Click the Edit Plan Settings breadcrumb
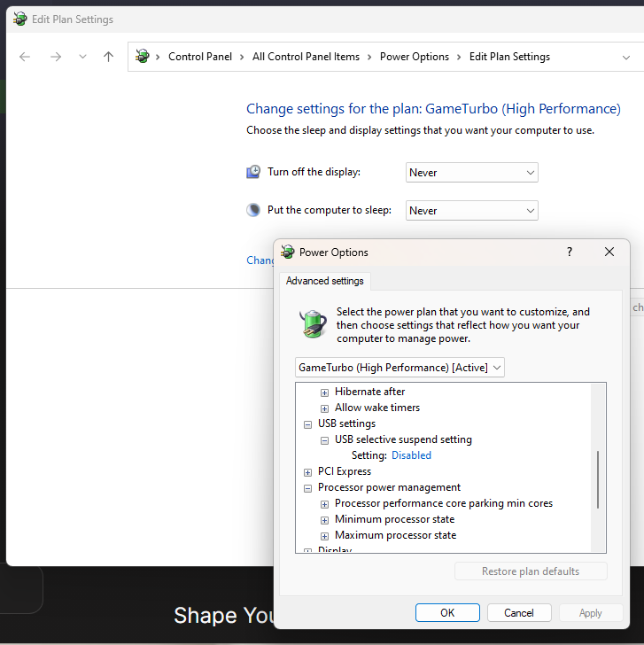 [x=509, y=57]
